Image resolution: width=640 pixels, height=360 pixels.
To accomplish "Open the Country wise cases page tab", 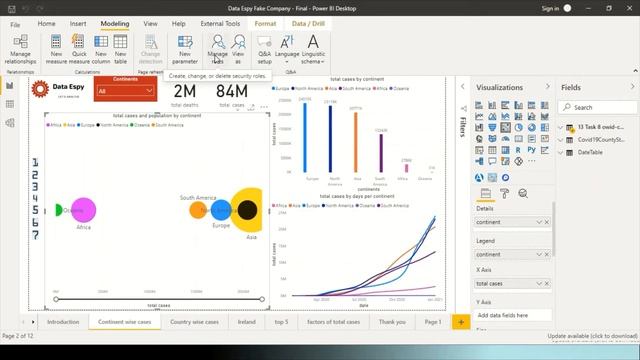I will tap(194, 322).
